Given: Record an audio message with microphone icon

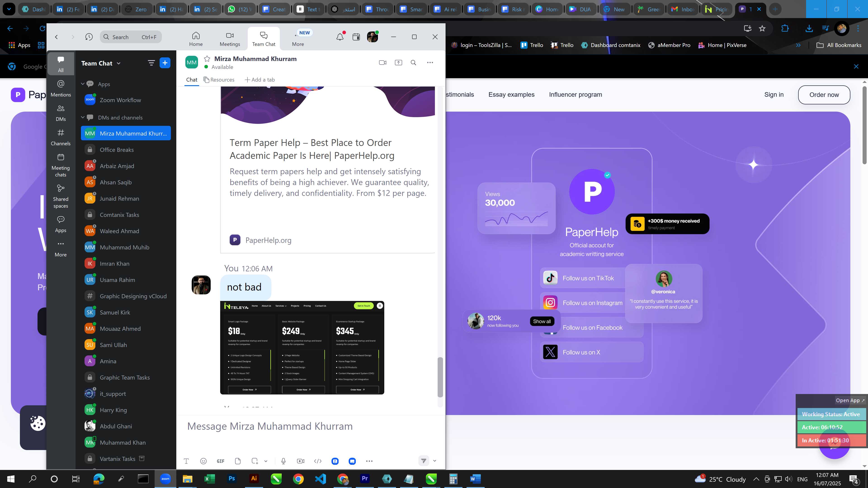Looking at the screenshot, I should (283, 461).
